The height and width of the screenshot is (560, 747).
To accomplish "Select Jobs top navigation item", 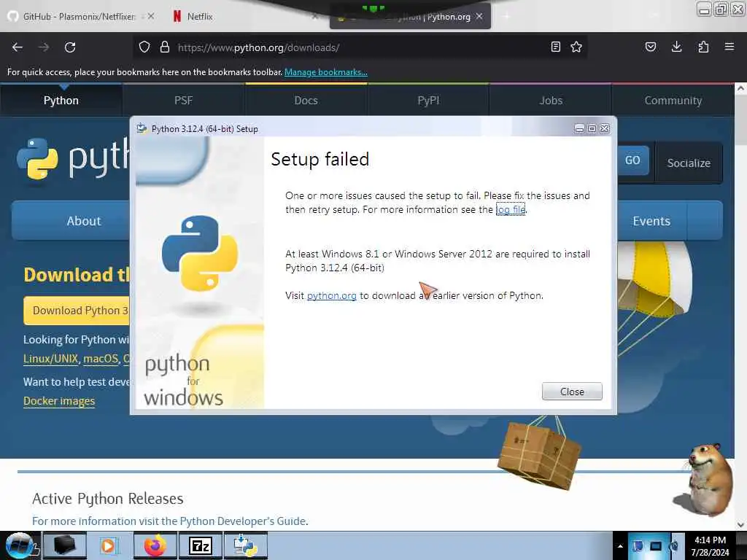I will [x=551, y=101].
